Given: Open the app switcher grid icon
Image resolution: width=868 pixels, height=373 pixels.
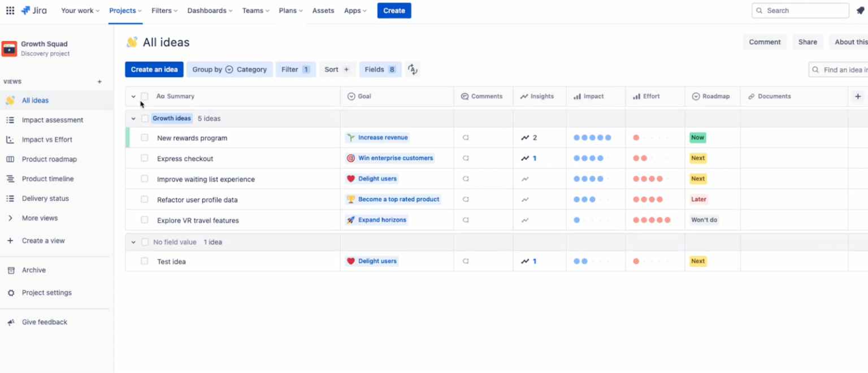Looking at the screenshot, I should coord(10,10).
